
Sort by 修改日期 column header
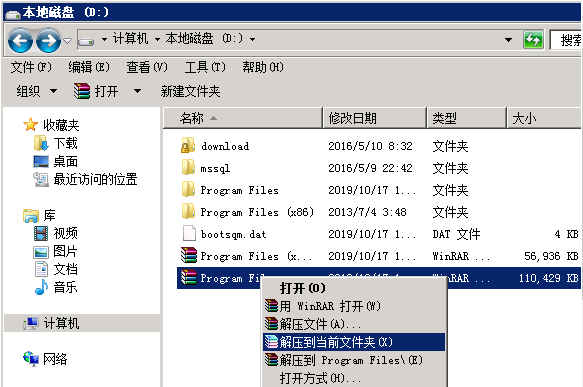375,118
